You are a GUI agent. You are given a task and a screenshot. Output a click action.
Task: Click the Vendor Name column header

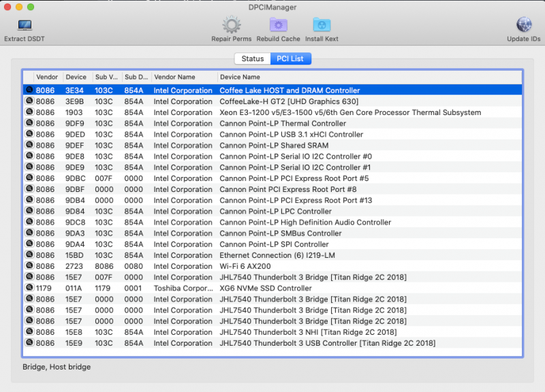174,77
